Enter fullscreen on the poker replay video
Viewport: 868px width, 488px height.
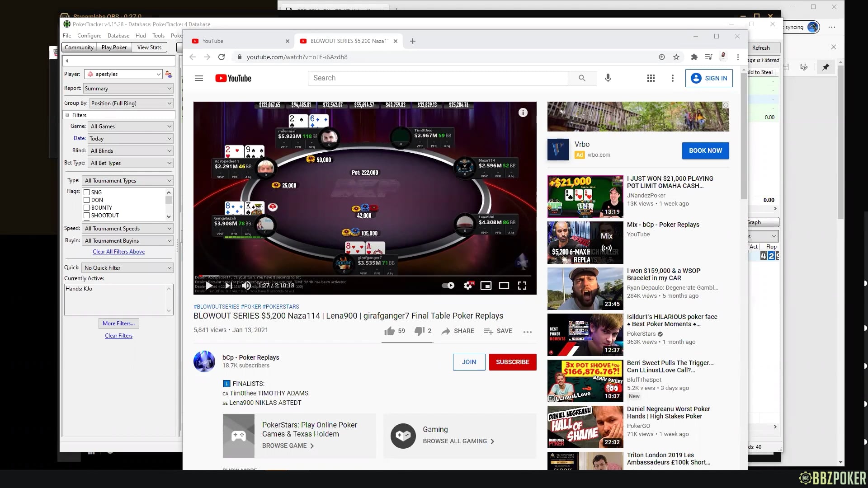522,286
